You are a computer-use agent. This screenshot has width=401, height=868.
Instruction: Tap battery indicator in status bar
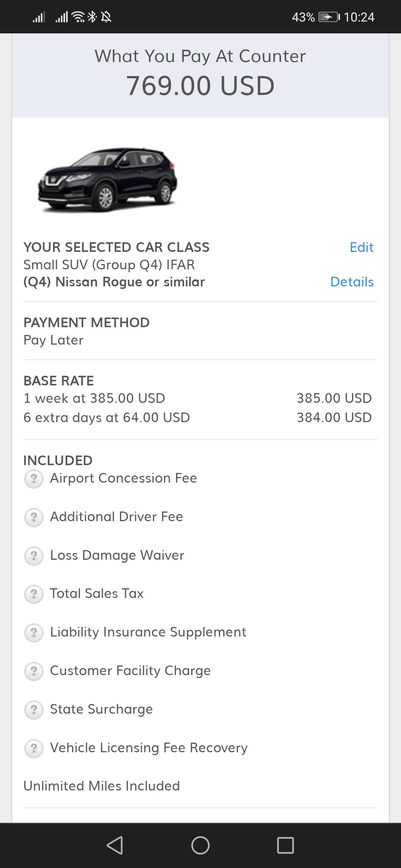pyautogui.click(x=329, y=17)
